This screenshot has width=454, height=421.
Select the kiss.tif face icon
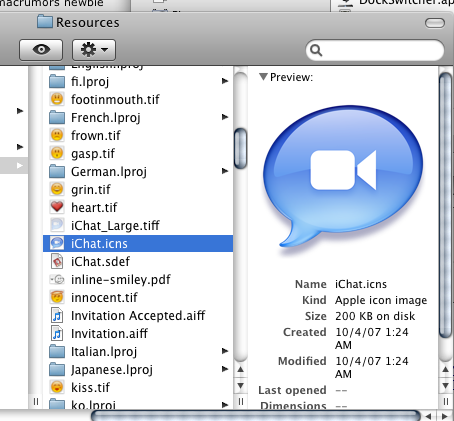tap(57, 387)
